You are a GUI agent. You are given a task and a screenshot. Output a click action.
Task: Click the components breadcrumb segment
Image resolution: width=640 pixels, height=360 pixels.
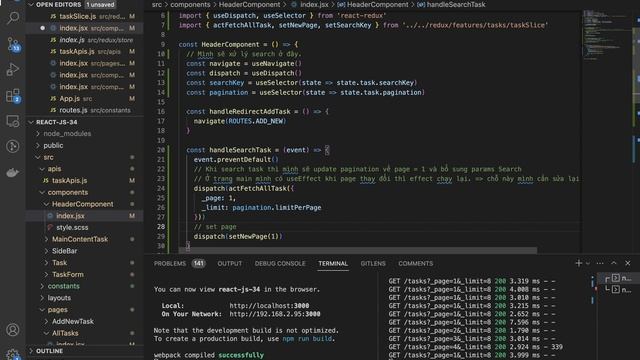coord(190,4)
